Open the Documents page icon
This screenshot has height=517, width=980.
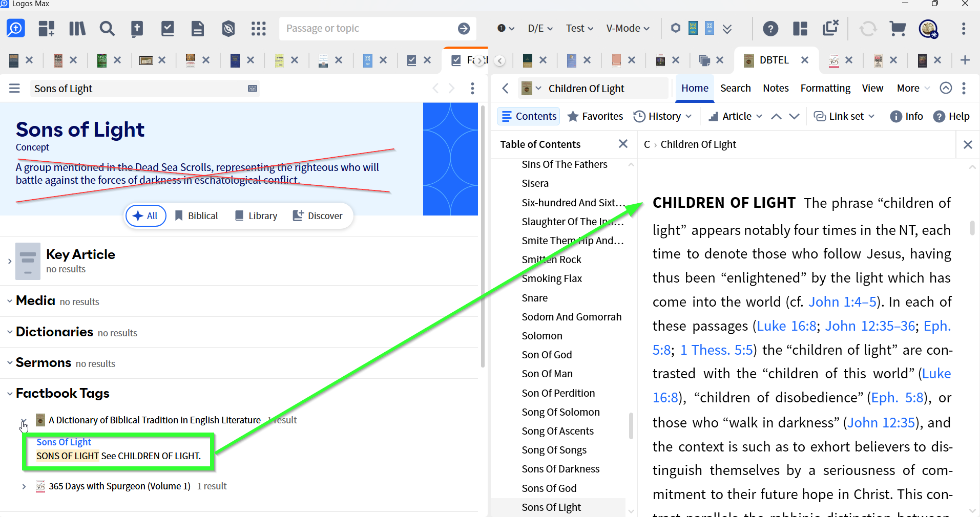pyautogui.click(x=197, y=28)
